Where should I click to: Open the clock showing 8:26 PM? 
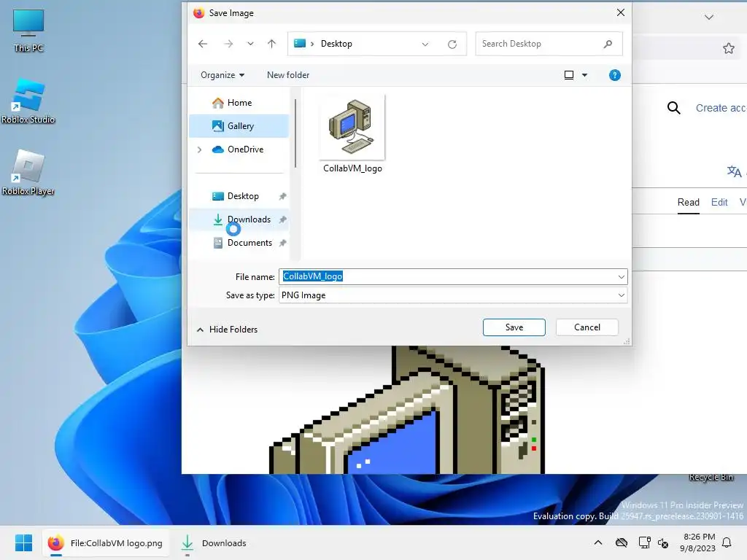[x=698, y=542]
